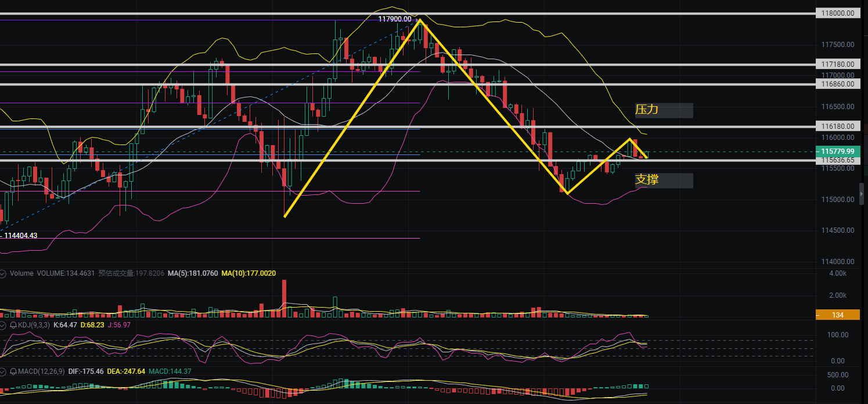Click the 118000.00 horizontal line price label
Screen dimensions: 868x404
pos(837,13)
